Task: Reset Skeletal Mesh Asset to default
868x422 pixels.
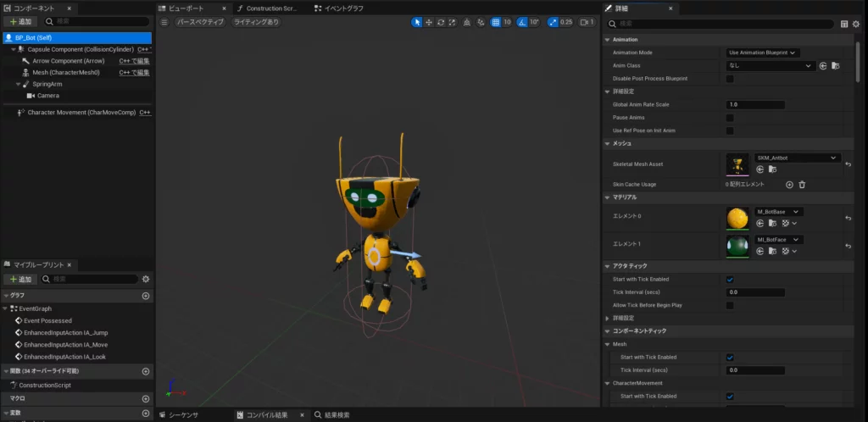Action: click(849, 164)
